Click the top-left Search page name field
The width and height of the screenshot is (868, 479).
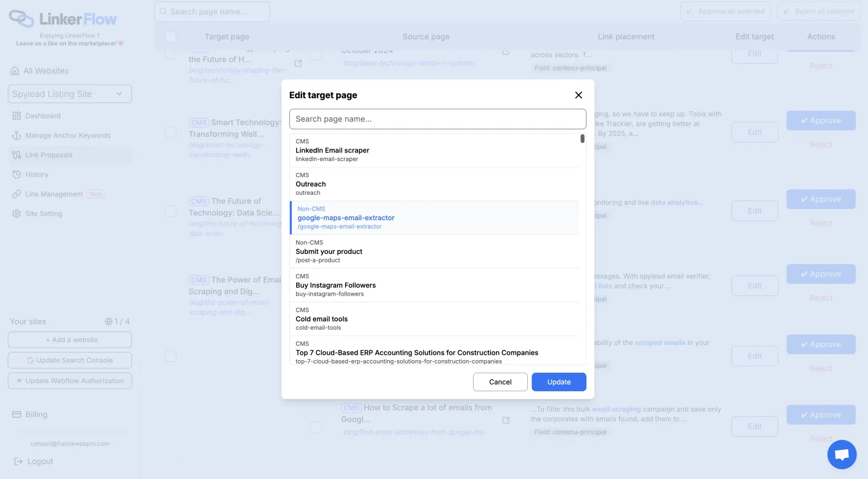click(x=212, y=11)
